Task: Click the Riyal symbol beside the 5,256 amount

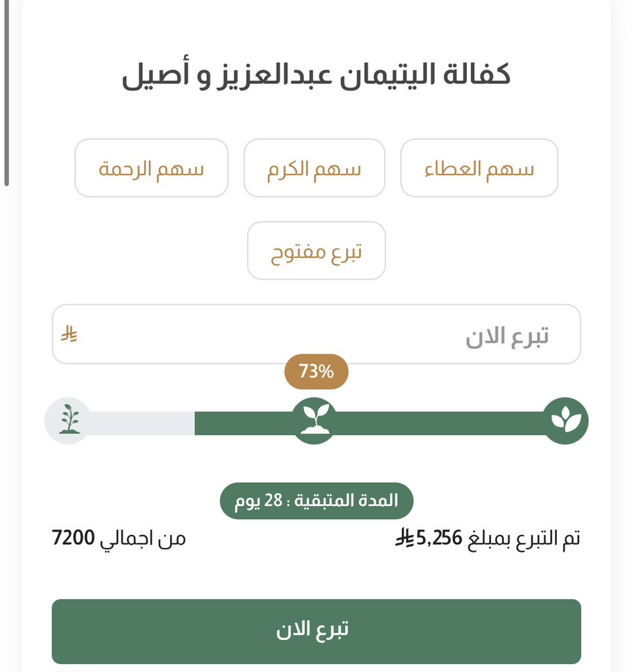Action: tap(405, 537)
